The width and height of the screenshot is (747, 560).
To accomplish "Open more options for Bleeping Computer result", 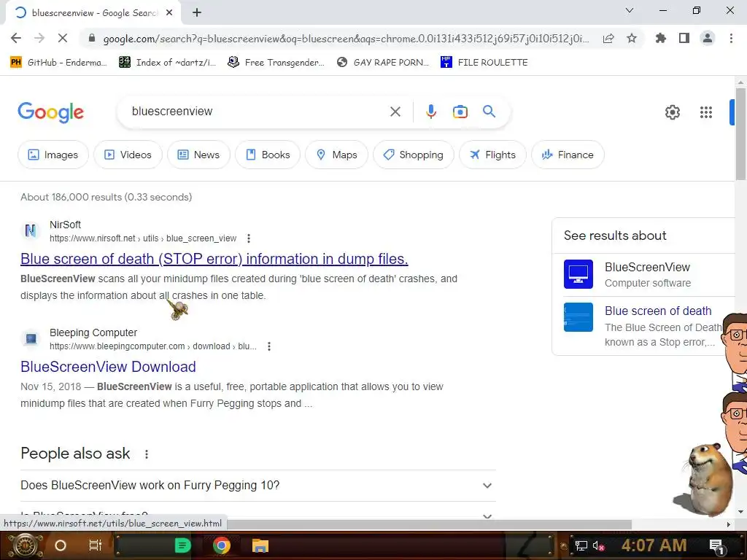I will point(268,346).
